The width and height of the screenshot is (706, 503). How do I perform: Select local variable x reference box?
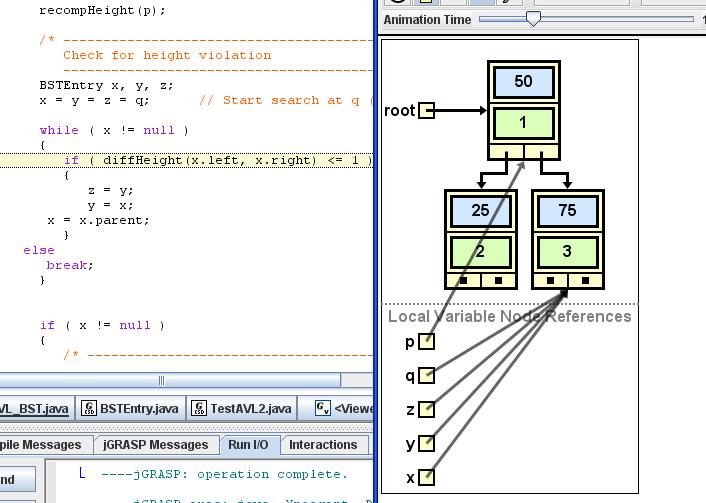pos(426,477)
